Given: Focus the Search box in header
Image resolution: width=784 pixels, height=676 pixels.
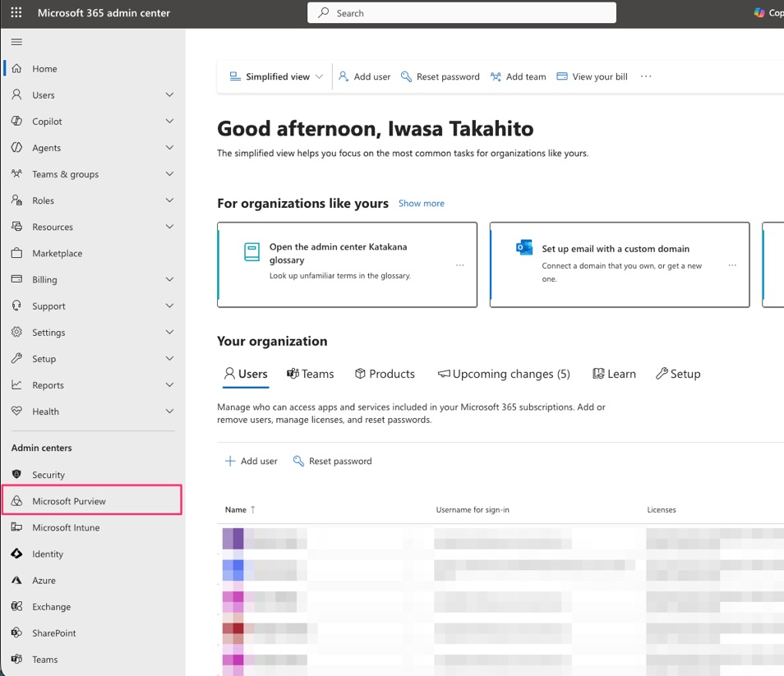Looking at the screenshot, I should [462, 13].
